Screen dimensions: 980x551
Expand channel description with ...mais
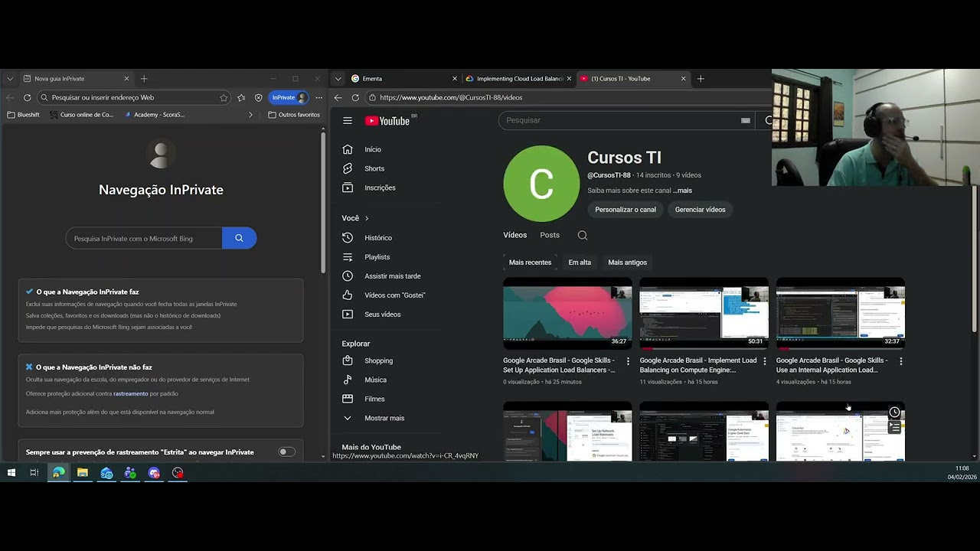coord(683,191)
